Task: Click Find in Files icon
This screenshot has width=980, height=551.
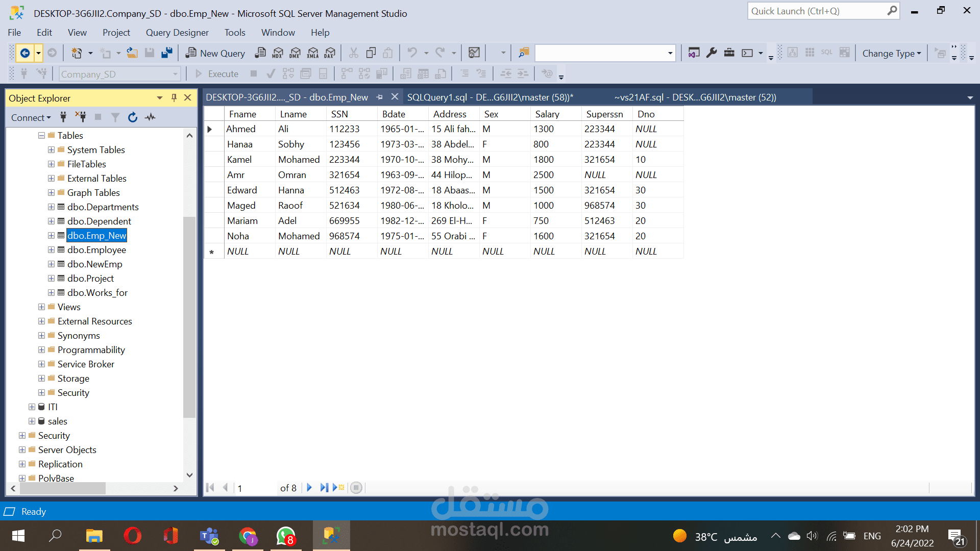Action: pyautogui.click(x=524, y=53)
